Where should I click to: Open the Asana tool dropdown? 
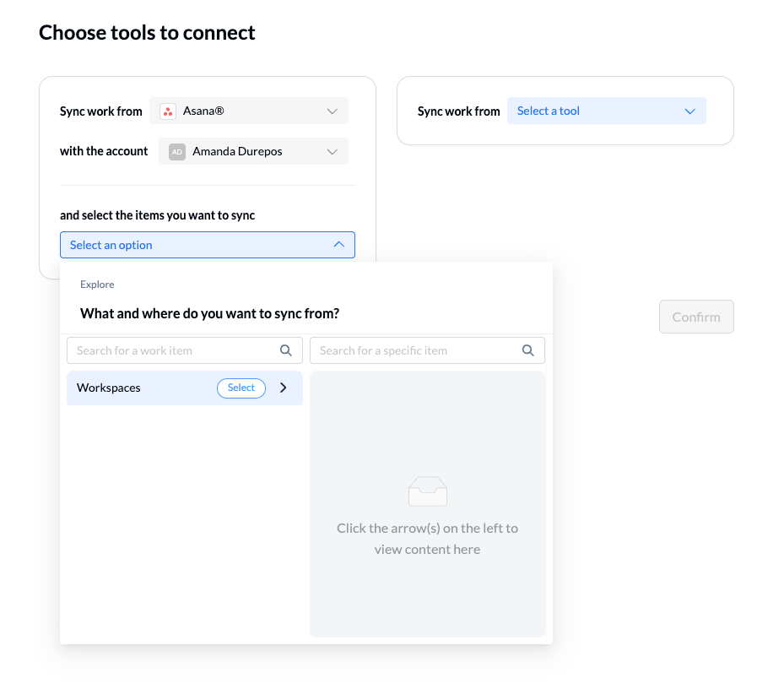[249, 111]
